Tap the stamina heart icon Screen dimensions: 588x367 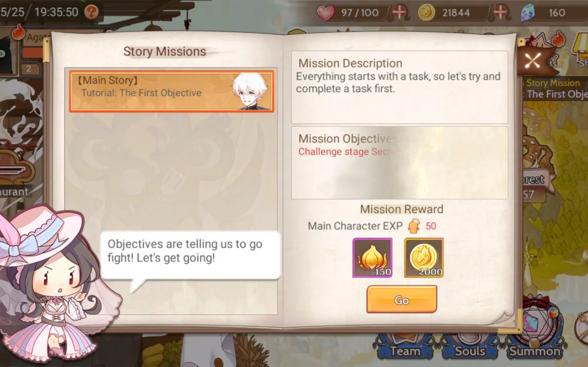(325, 13)
